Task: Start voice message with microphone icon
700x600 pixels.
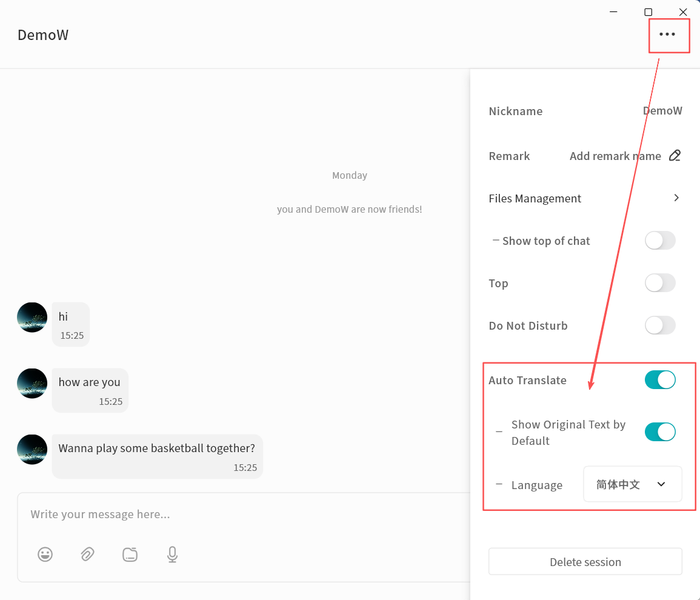Action: 172,554
